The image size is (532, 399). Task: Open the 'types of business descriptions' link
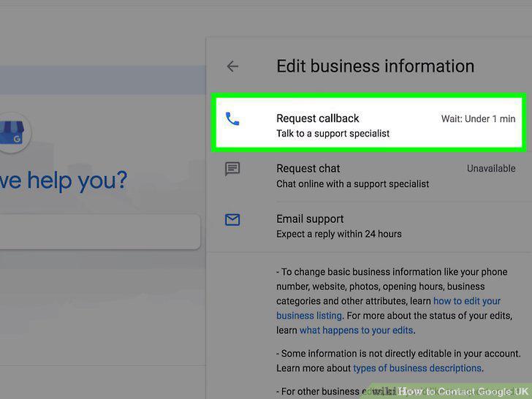click(x=417, y=368)
